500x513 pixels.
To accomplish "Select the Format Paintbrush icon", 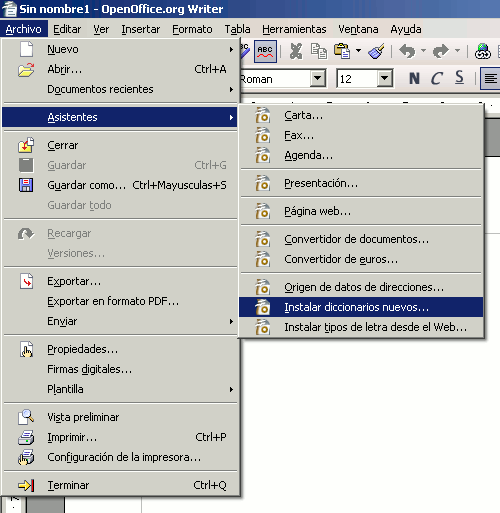I will point(376,51).
